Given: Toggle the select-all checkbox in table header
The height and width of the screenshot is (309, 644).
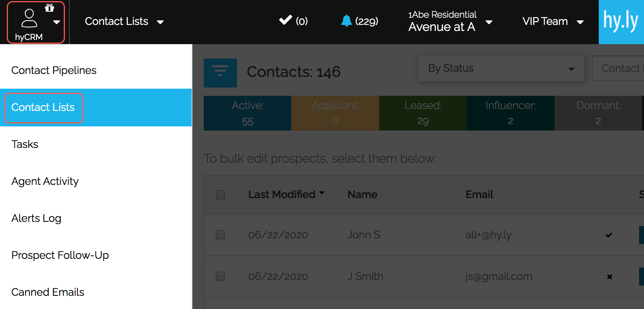Looking at the screenshot, I should coord(220,195).
